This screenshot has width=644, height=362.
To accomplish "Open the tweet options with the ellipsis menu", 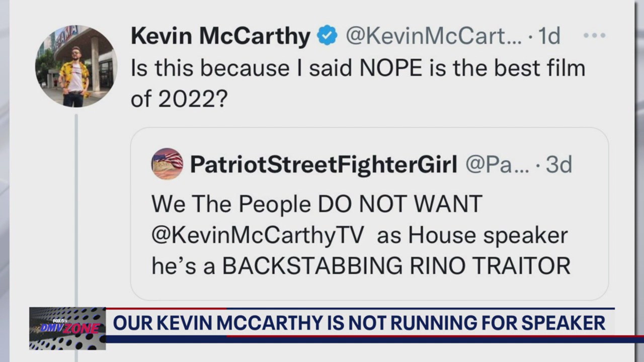I will pos(595,35).
